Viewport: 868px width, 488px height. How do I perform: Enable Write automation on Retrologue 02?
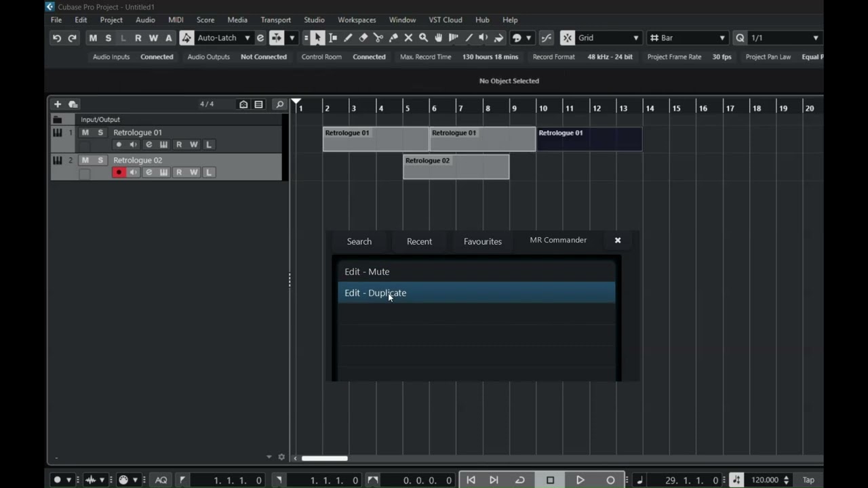[194, 172]
